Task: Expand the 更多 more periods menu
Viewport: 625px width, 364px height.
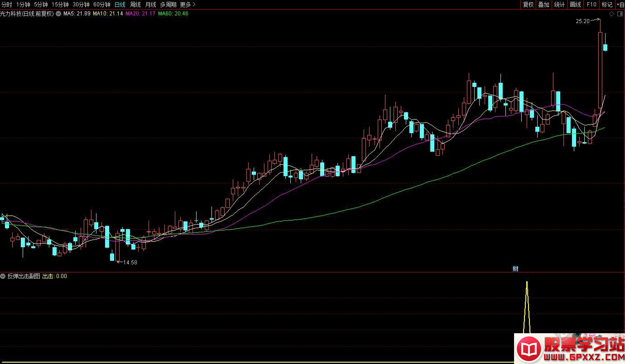Action: click(187, 5)
